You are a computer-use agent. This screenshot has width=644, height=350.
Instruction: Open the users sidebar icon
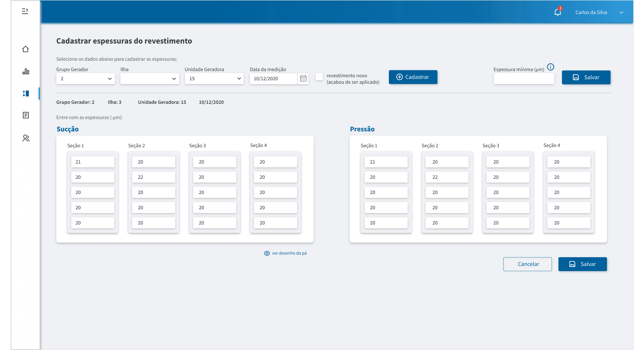(26, 138)
